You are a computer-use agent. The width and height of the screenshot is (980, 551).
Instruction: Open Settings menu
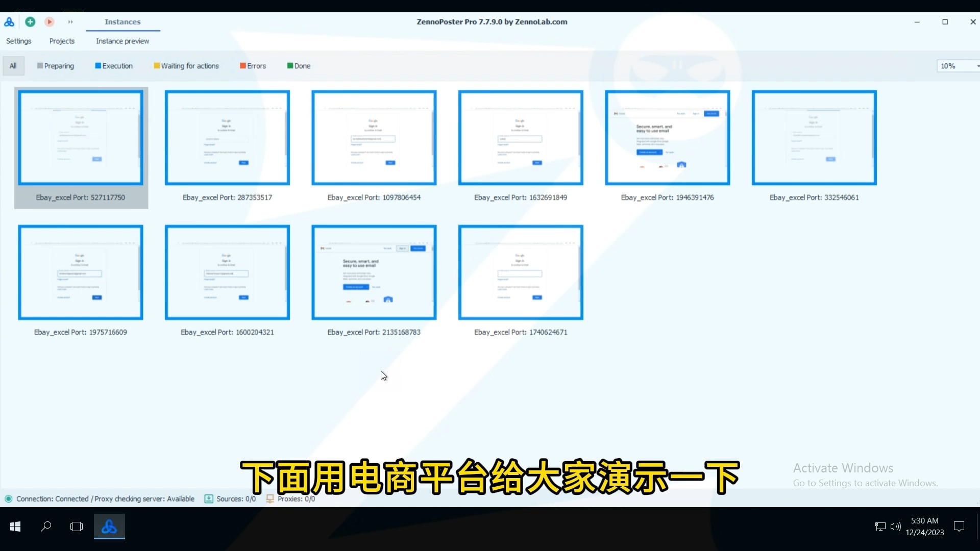coord(18,40)
